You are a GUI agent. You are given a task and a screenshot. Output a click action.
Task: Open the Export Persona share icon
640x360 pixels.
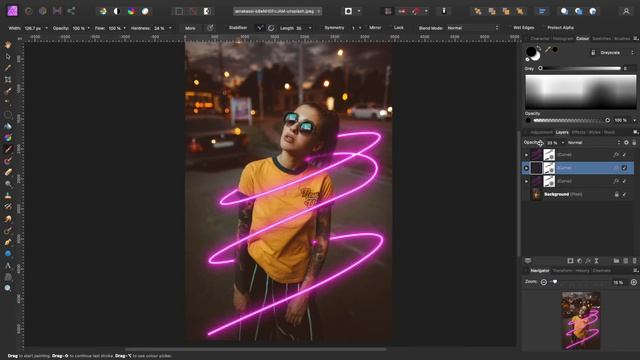click(71, 11)
